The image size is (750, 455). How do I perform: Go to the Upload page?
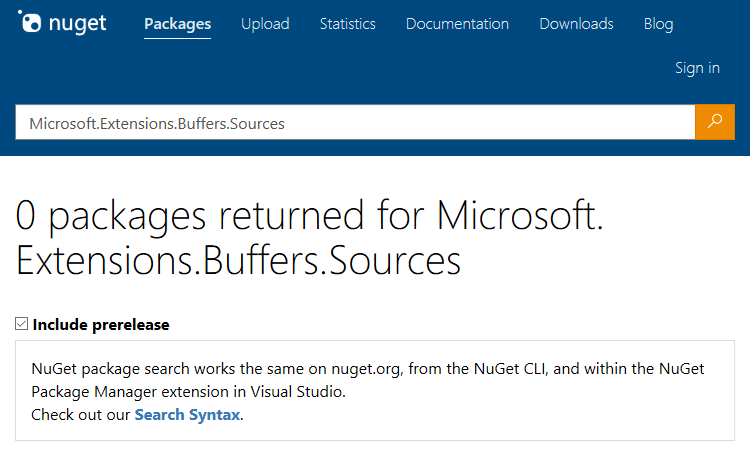(x=265, y=24)
